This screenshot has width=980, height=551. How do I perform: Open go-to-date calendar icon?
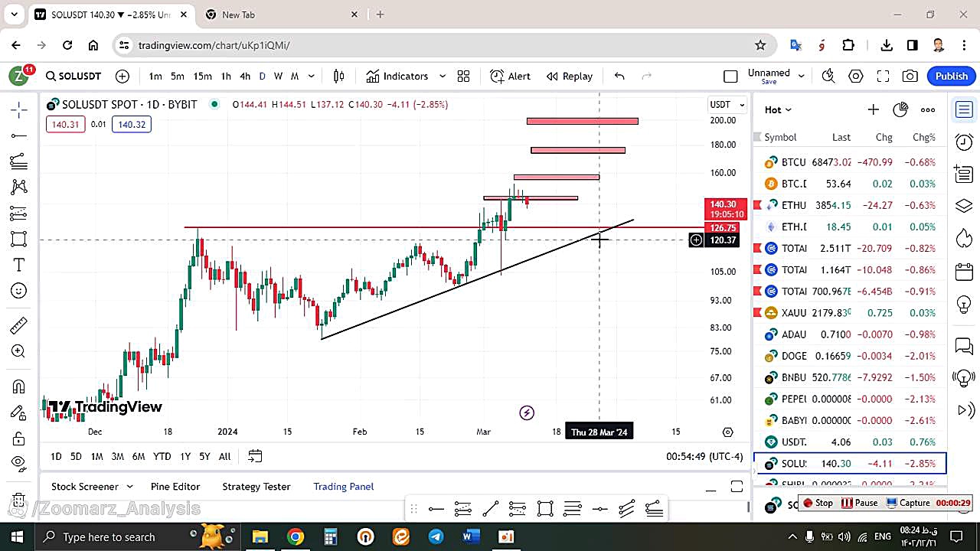255,456
